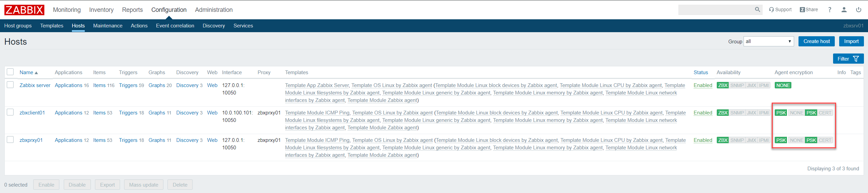Open zbxprxy01 host link
Screen dimensions: 868x193
tap(31, 140)
